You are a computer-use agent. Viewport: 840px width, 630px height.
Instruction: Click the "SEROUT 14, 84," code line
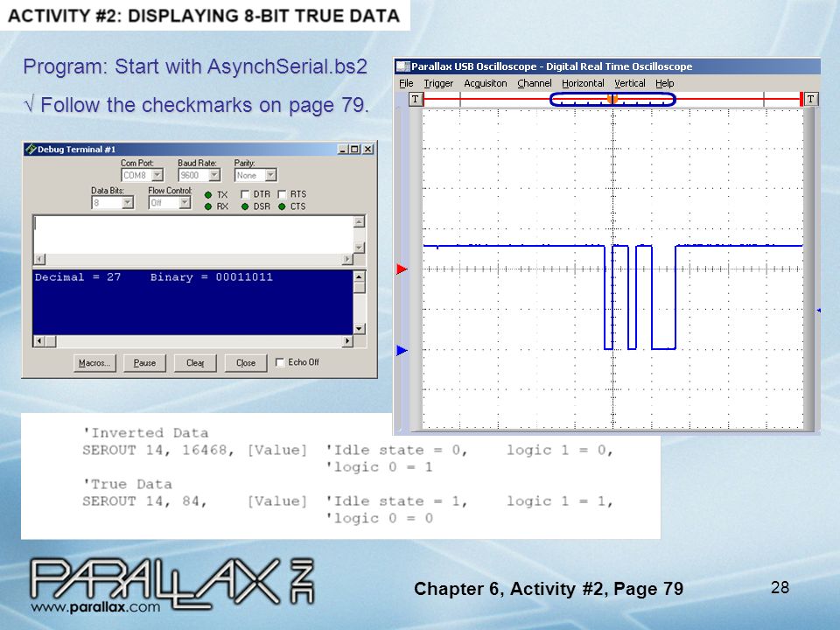pos(144,501)
